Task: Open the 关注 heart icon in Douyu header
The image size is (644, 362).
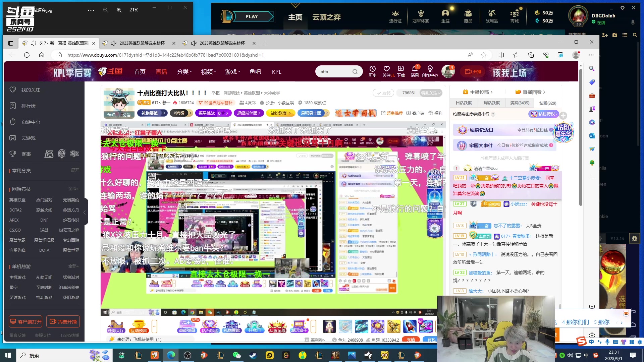Action: click(387, 71)
